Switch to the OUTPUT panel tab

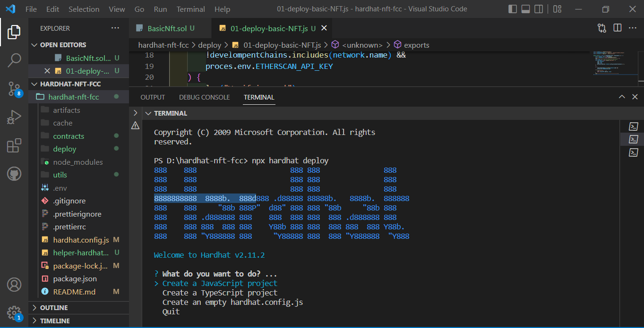coord(153,97)
